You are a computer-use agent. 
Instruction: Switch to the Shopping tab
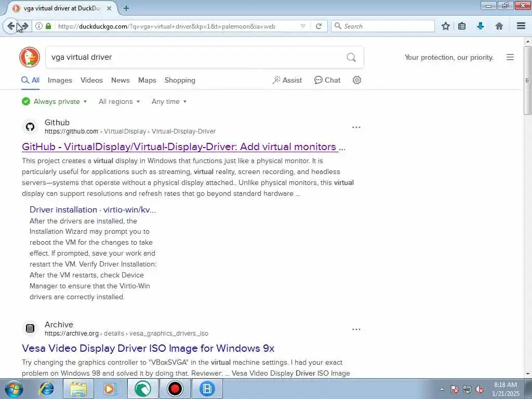180,80
